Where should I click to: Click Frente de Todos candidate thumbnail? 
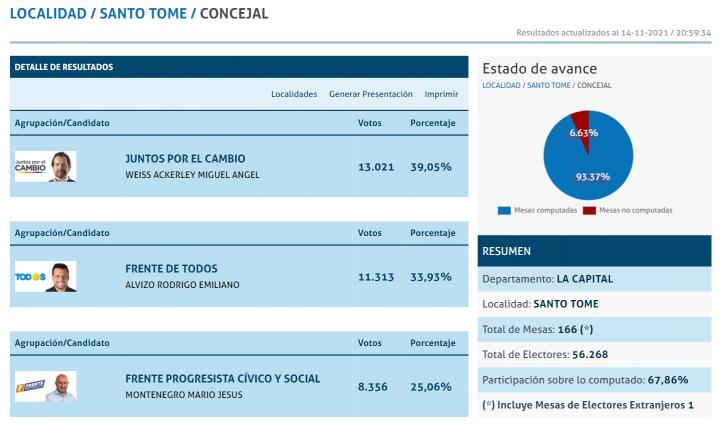point(45,276)
